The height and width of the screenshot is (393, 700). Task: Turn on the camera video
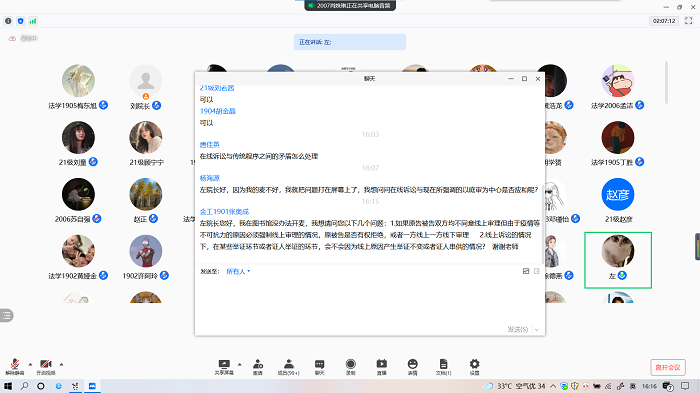click(46, 367)
